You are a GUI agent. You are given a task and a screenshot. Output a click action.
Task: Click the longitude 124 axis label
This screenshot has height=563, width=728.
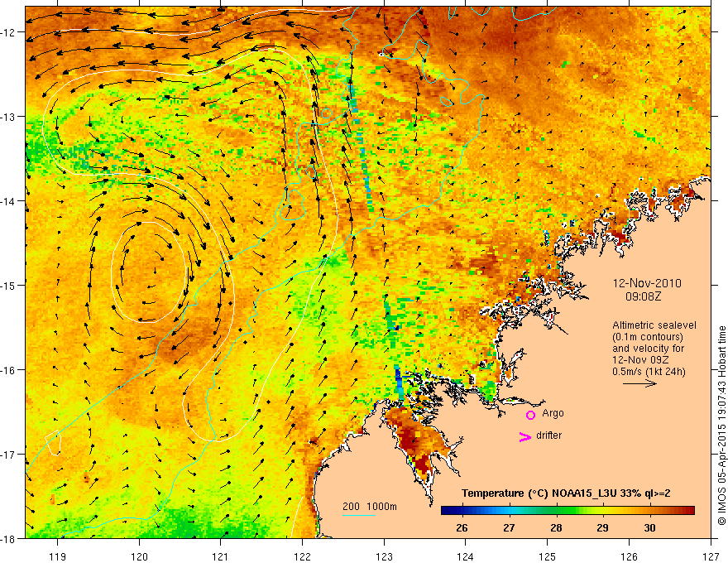466,556
